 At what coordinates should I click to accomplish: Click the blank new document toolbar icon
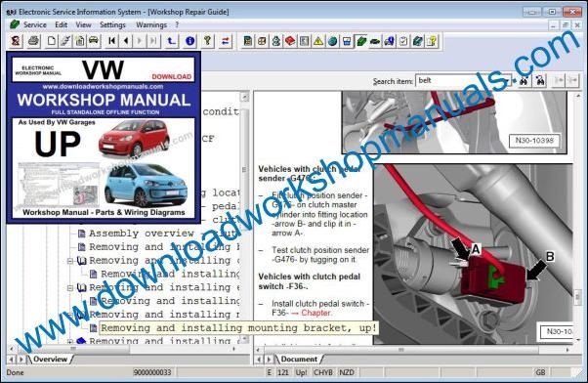[x=52, y=40]
